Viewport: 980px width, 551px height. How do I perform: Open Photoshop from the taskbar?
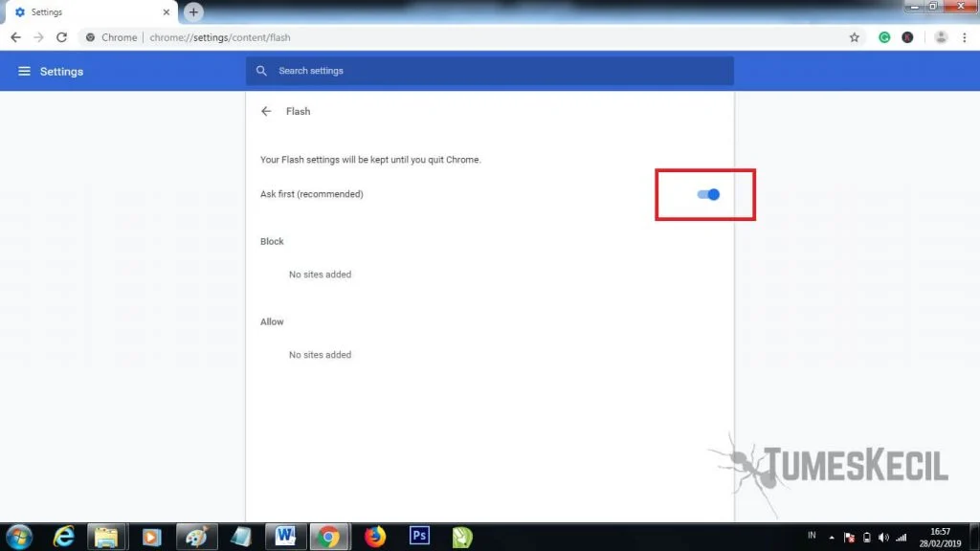[x=419, y=536]
